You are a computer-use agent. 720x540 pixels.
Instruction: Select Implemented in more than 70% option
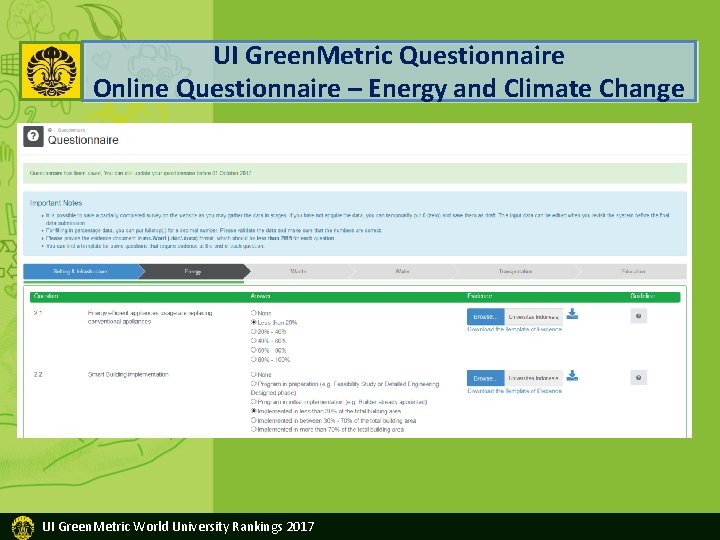click(x=253, y=429)
